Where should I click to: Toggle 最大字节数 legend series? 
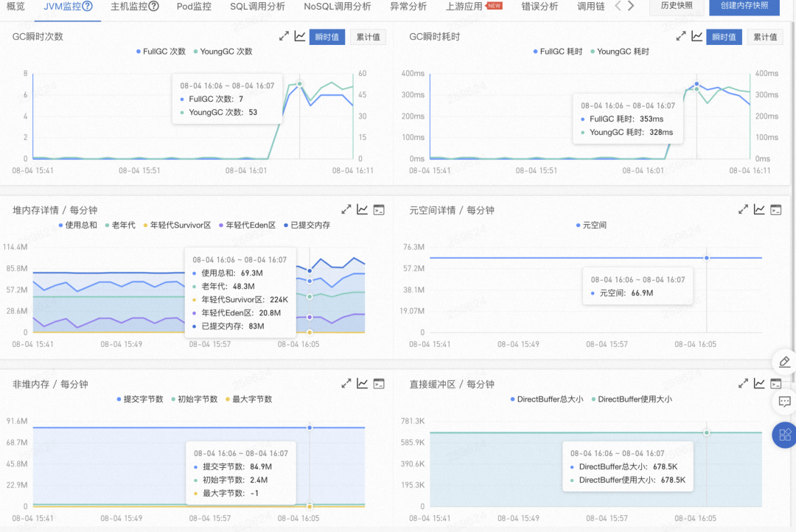(249, 399)
